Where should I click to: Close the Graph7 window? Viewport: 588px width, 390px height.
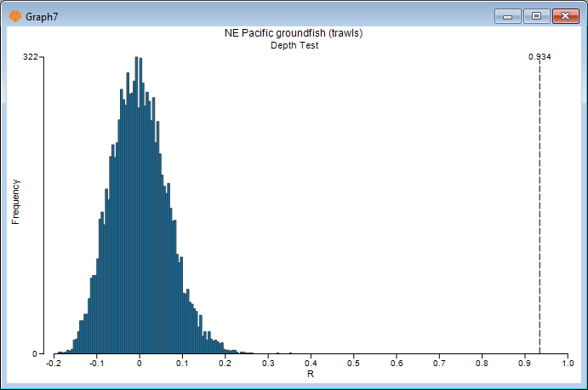point(565,16)
